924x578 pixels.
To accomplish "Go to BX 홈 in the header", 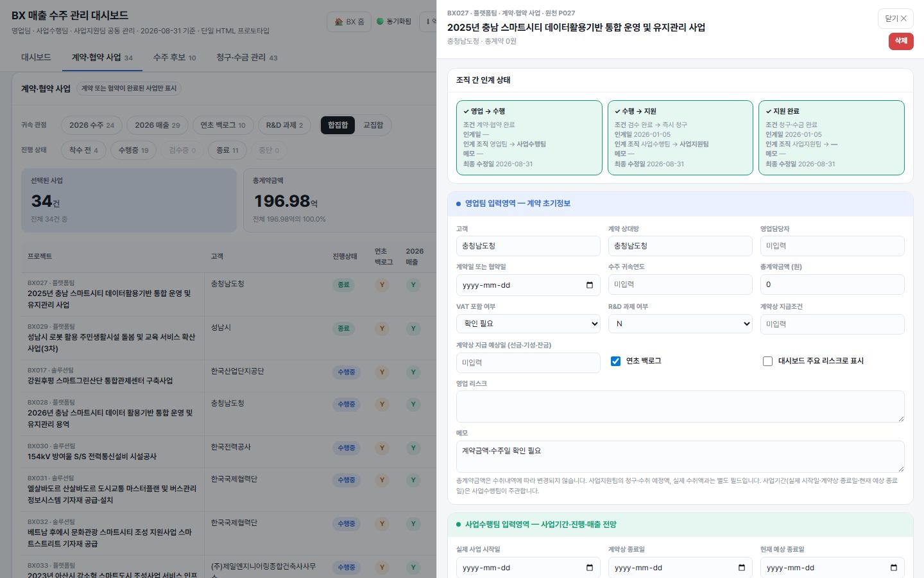I will coord(349,21).
